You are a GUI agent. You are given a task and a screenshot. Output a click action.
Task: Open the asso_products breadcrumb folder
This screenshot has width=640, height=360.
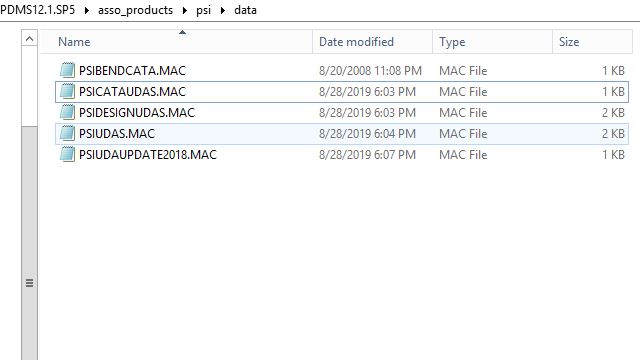(x=136, y=10)
